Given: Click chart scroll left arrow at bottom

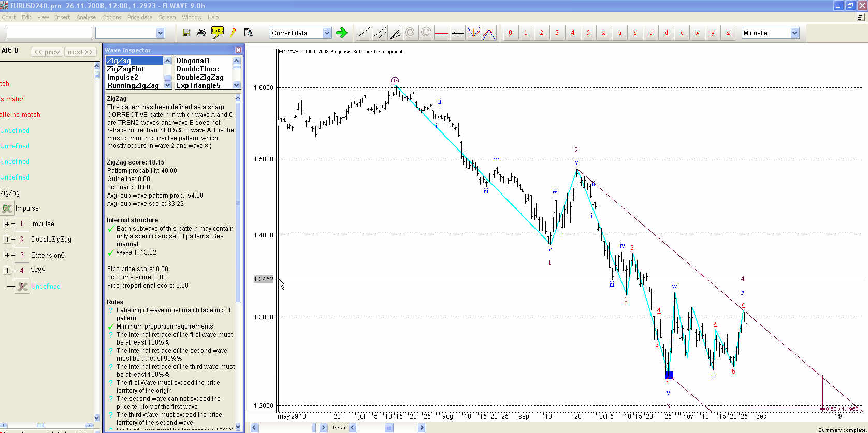Looking at the screenshot, I should (x=254, y=428).
